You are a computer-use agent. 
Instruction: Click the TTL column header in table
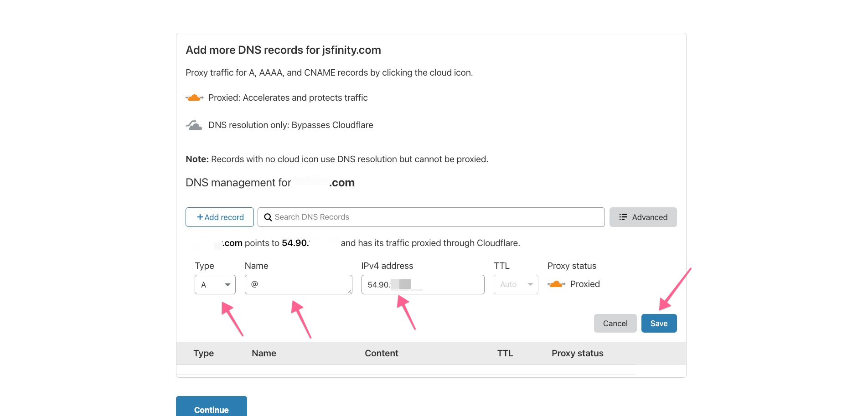(505, 354)
